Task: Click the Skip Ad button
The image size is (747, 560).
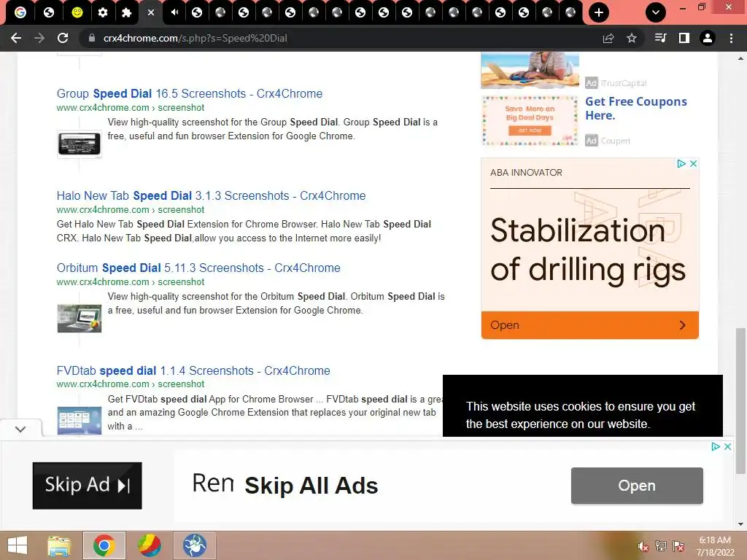Action: (x=88, y=486)
